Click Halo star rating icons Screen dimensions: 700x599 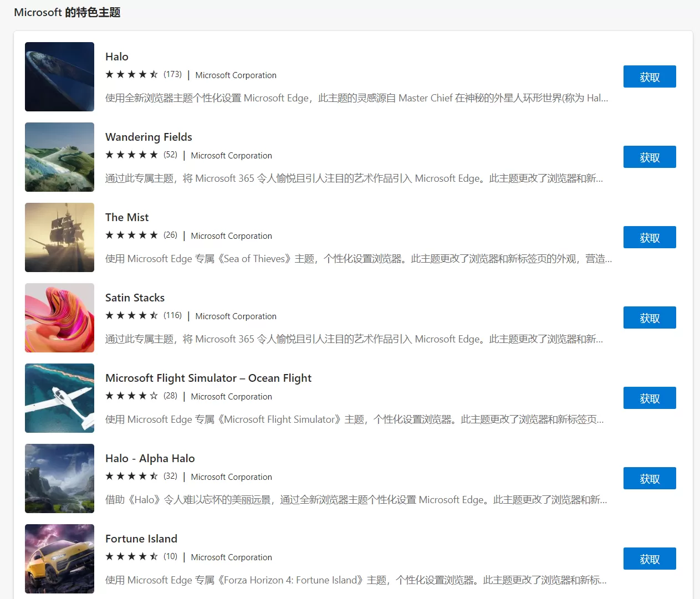pos(132,74)
